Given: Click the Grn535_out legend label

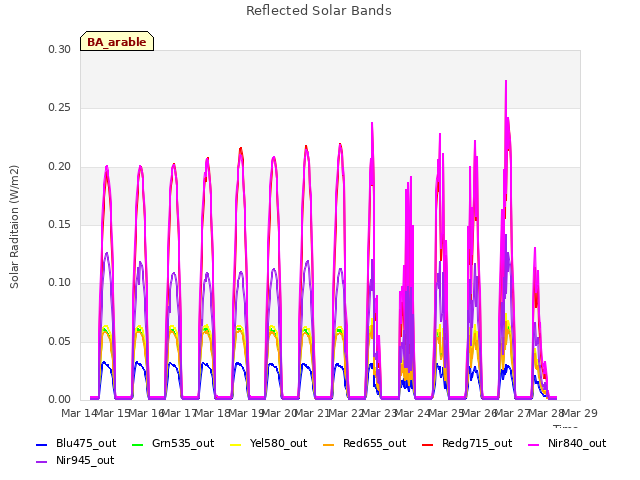Looking at the screenshot, I should point(183,443).
